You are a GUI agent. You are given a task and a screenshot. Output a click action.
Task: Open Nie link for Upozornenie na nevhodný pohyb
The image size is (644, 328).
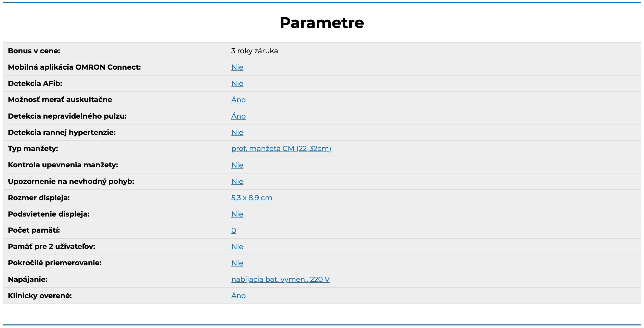click(237, 181)
